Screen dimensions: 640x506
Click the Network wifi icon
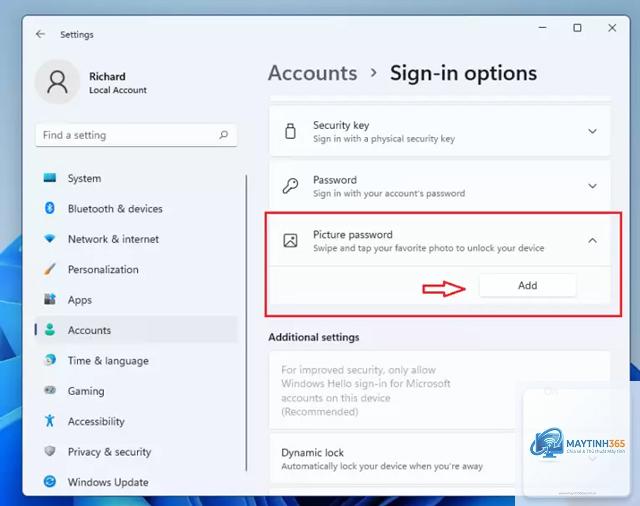(50, 238)
